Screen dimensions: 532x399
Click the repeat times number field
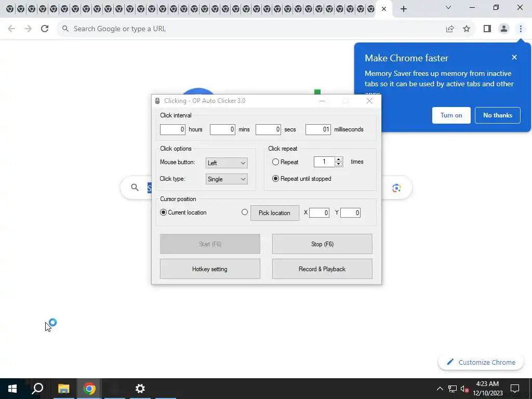coord(324,162)
